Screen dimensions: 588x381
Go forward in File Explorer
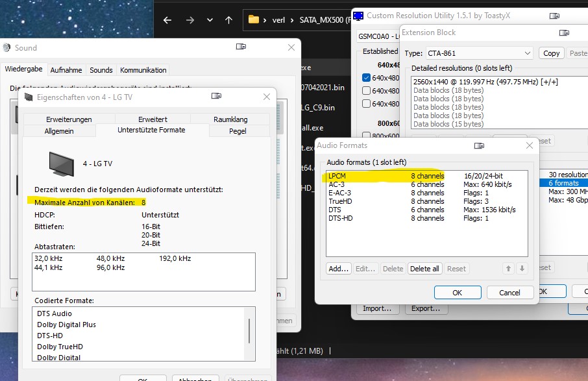click(x=190, y=20)
